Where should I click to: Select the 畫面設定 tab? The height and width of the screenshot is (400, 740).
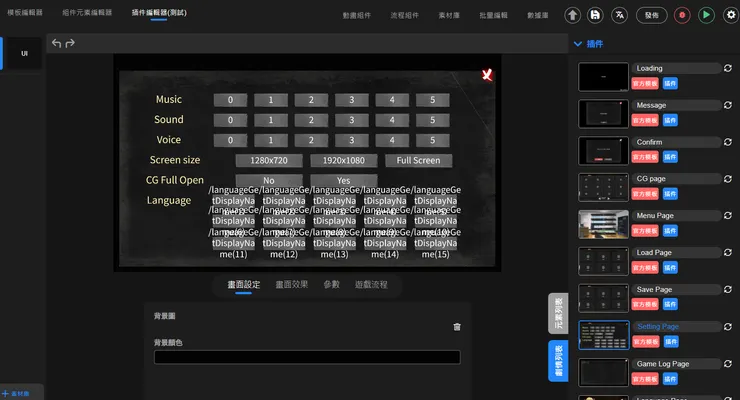pyautogui.click(x=244, y=284)
